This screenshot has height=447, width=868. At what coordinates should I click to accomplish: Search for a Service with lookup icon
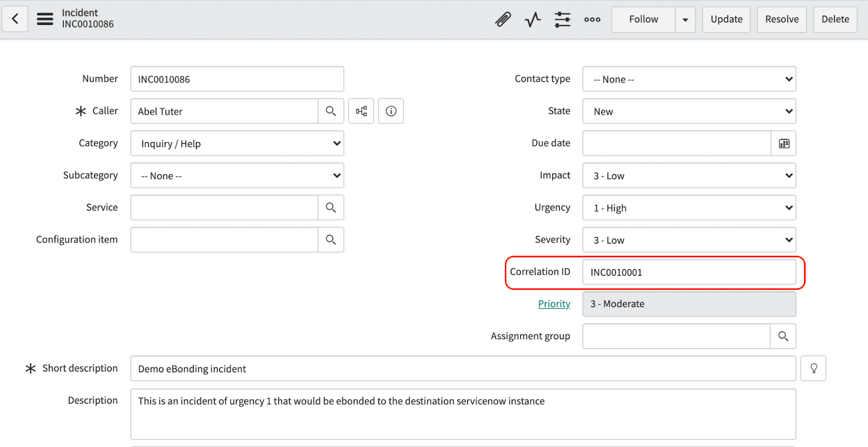click(331, 207)
